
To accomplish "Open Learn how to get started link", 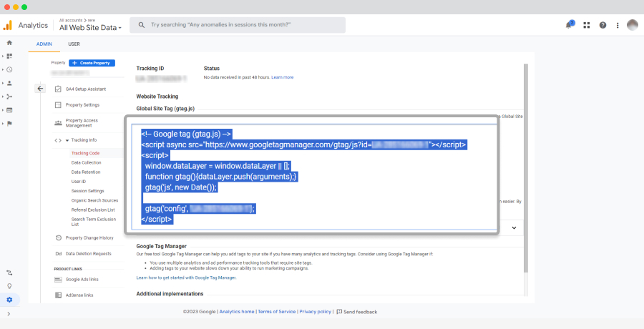I will point(187,278).
